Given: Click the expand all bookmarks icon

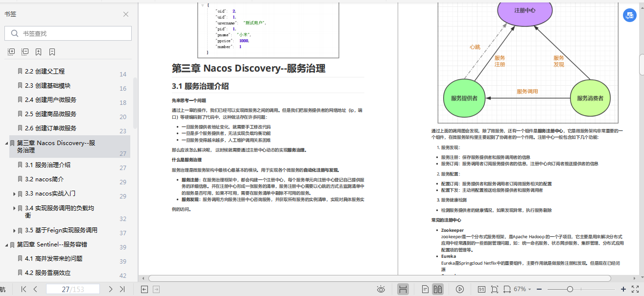Looking at the screenshot, I should 11,51.
